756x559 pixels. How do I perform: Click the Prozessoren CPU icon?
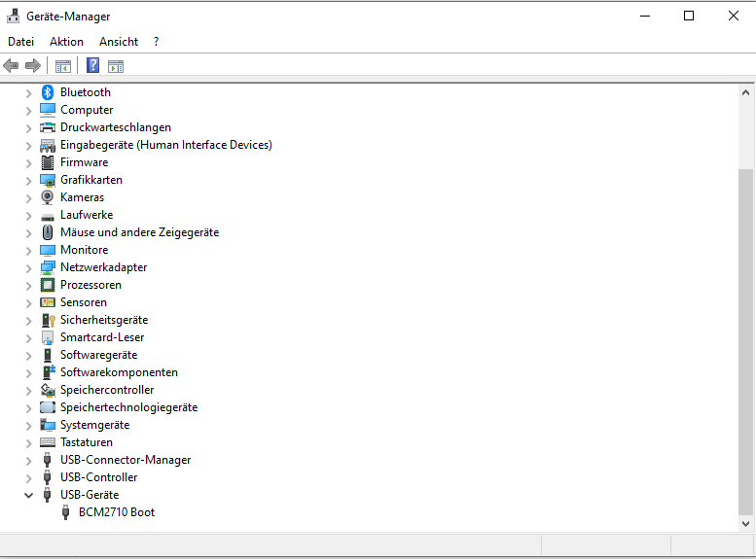[x=48, y=285]
